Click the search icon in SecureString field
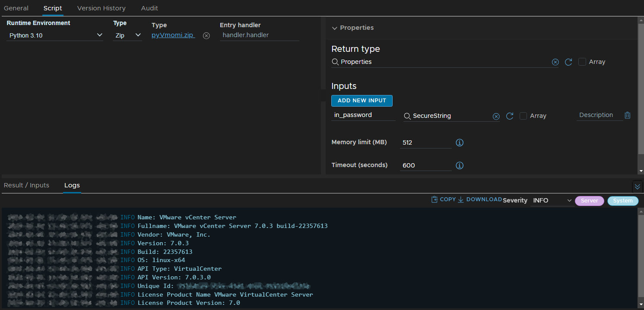Image resolution: width=644 pixels, height=310 pixels. pyautogui.click(x=407, y=116)
